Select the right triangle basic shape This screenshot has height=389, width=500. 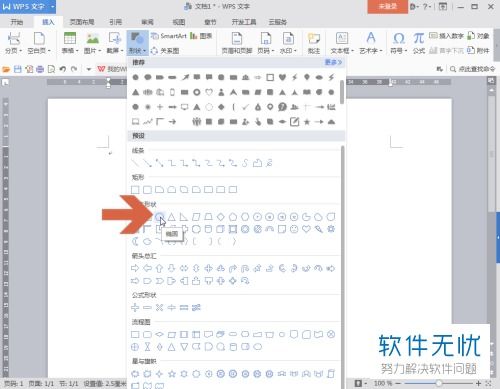click(184, 217)
